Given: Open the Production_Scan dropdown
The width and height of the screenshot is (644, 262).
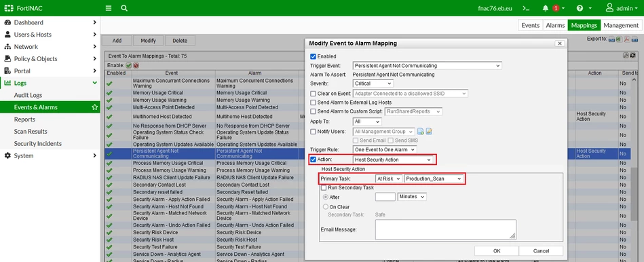Looking at the screenshot, I should [434, 179].
